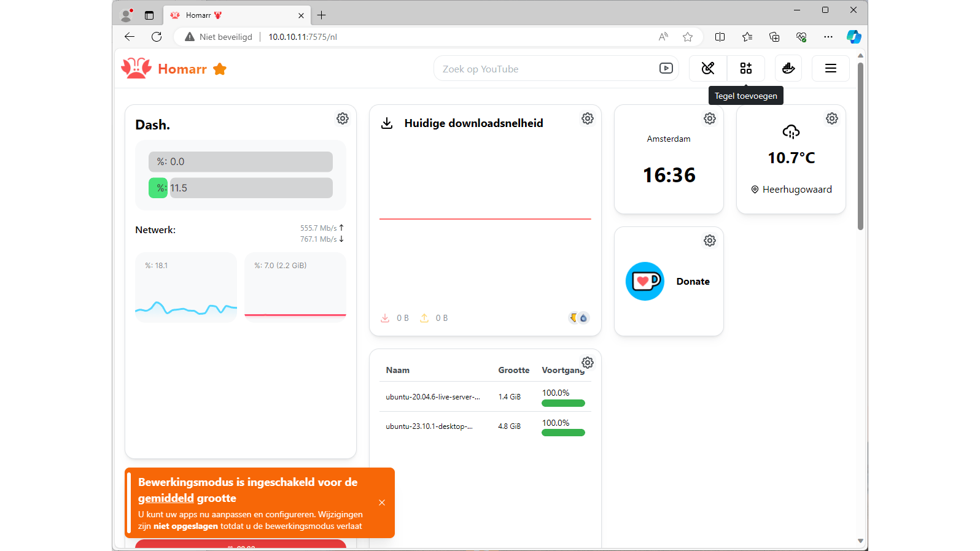This screenshot has height=551, width=980.
Task: Click the page vertical scrollbar
Action: [860, 147]
